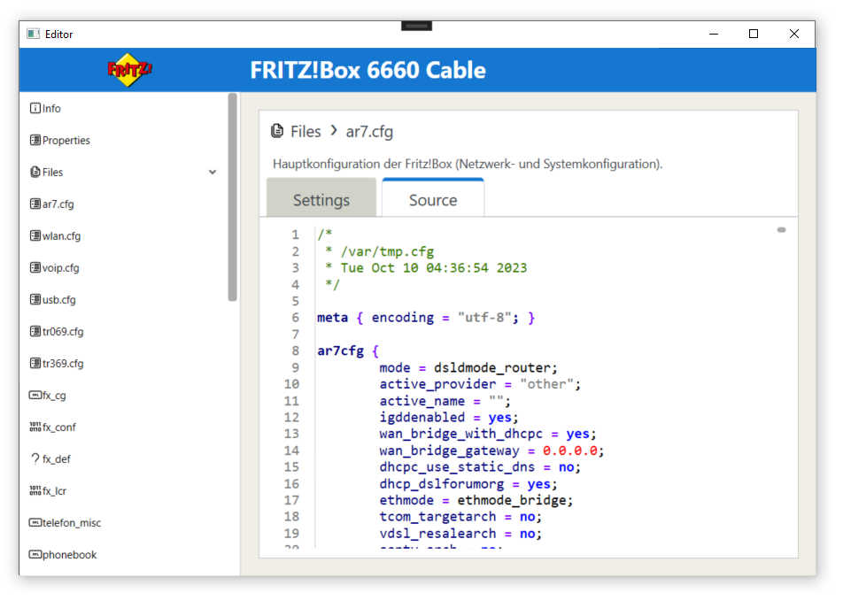Click the wlan.cfg file icon
843x616 pixels.
[35, 235]
